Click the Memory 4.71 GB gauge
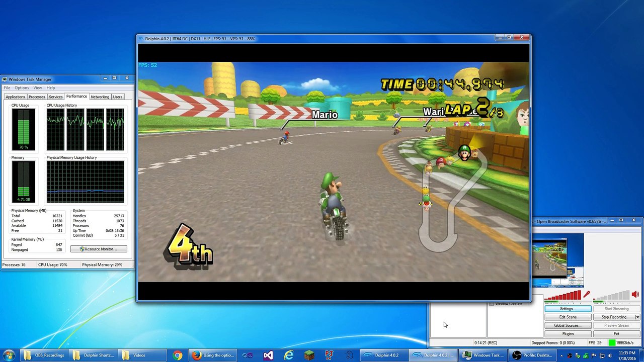This screenshot has height=362, width=644. pyautogui.click(x=24, y=182)
